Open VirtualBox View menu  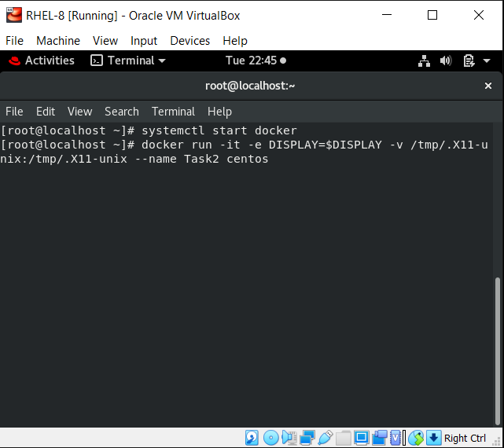(x=105, y=41)
